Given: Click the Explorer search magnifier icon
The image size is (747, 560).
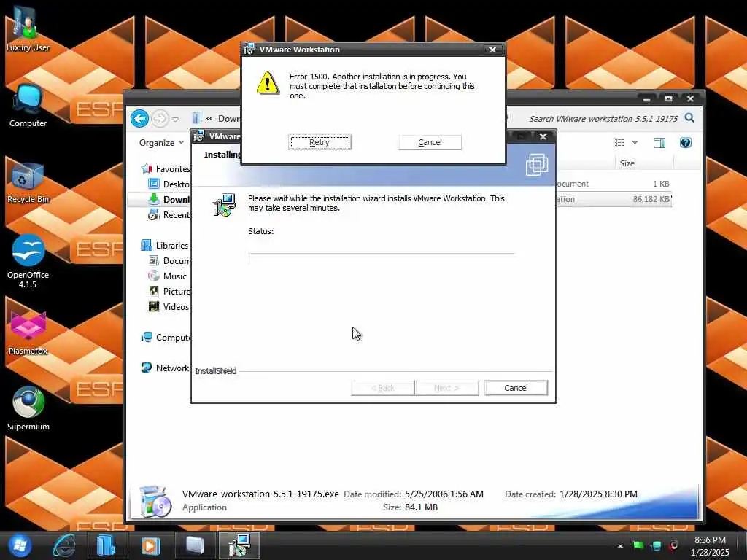Looking at the screenshot, I should click(x=689, y=118).
